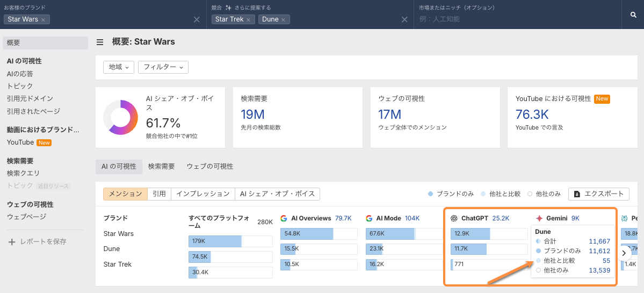Remove the Star Trek competitor tag

pyautogui.click(x=248, y=19)
